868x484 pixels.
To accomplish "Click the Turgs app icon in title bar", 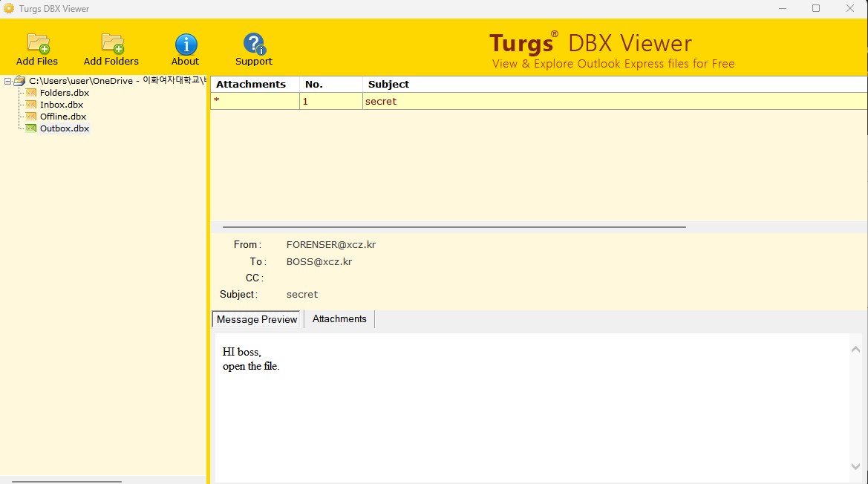I will coord(9,8).
